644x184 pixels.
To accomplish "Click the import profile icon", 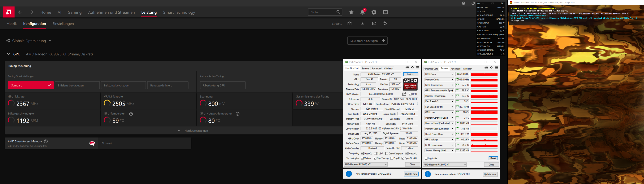I will (362, 23).
